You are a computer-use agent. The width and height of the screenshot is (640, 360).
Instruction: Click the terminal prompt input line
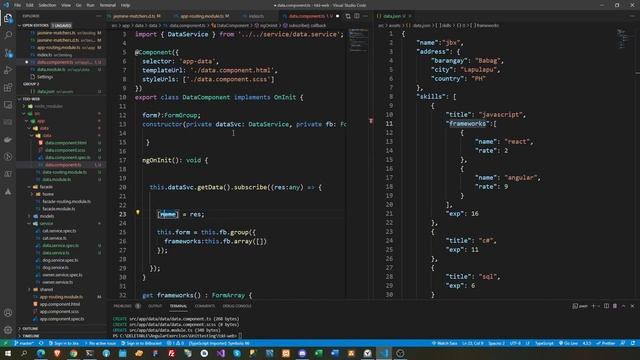point(177,336)
